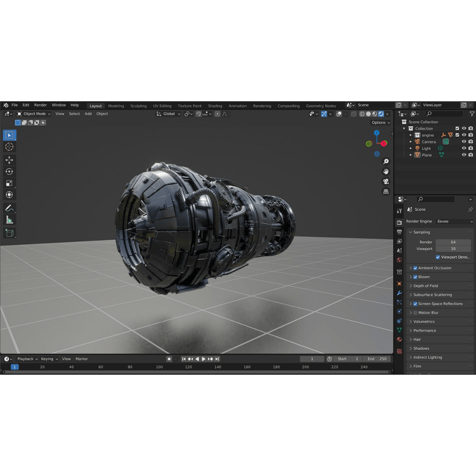This screenshot has width=476, height=476.
Task: Open the viewport Options dropdown
Action: (381, 123)
